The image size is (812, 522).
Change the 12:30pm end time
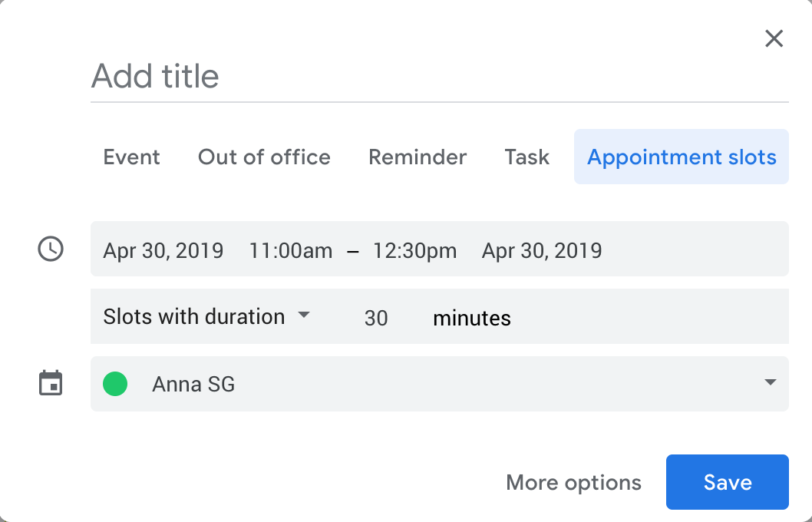[x=414, y=250]
